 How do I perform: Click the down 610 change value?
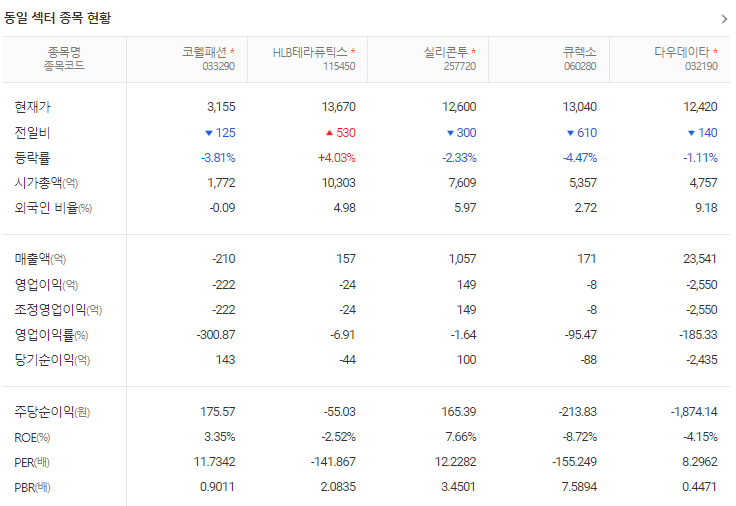[582, 133]
